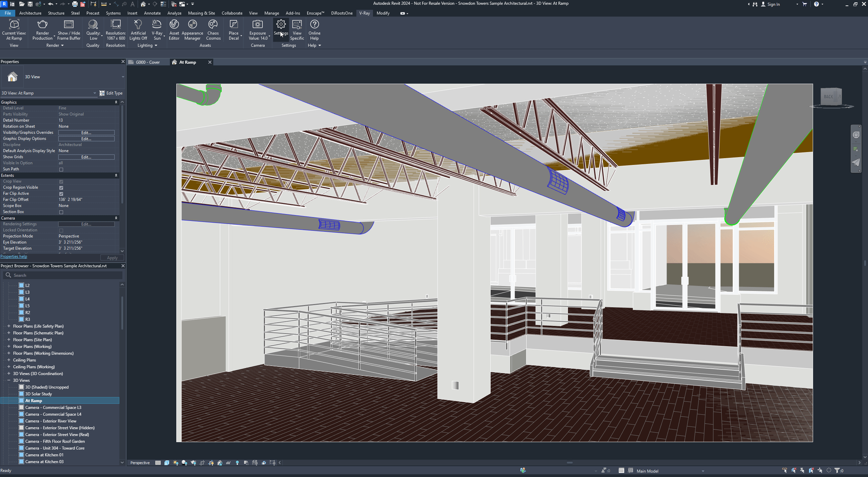Enable the Section Box checkbox

click(61, 212)
